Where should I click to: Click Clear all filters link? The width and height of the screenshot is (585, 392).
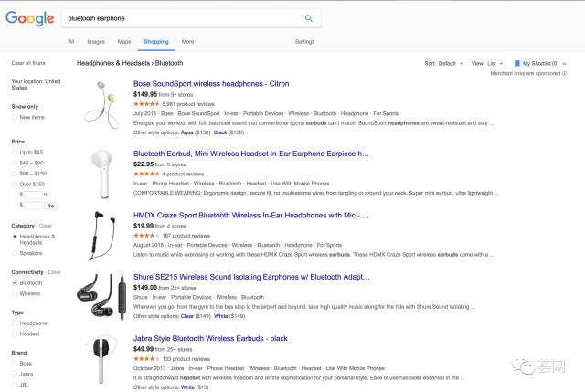(28, 63)
